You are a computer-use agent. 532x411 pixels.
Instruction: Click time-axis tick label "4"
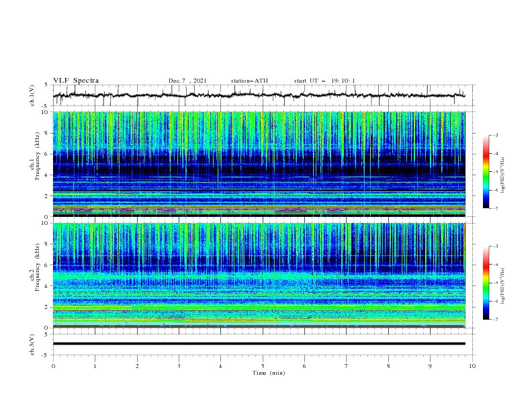point(220,366)
